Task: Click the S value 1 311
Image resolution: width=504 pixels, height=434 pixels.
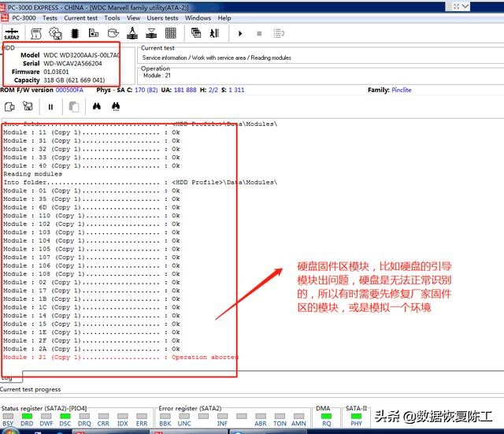Action: (x=236, y=90)
